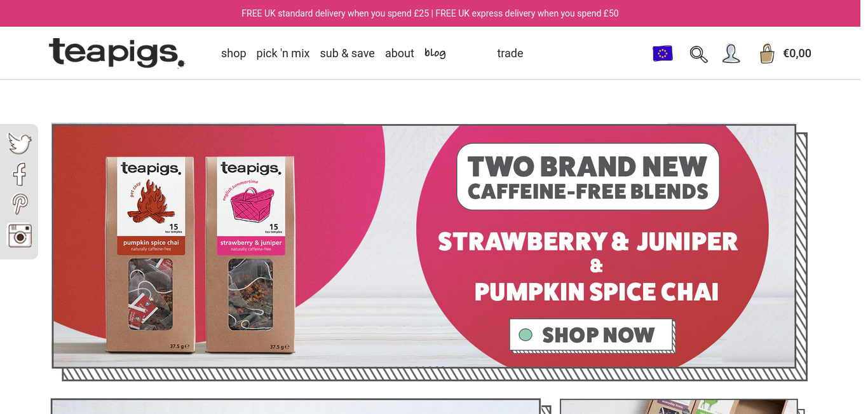The image size is (868, 414).
Task: Click the SHOP NOW banner button
Action: point(592,335)
